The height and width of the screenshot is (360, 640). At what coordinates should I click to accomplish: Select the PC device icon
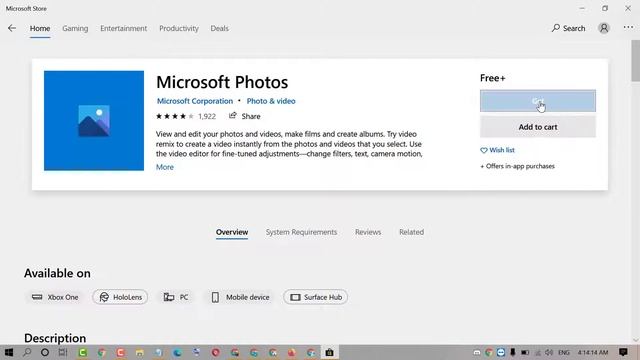point(169,297)
